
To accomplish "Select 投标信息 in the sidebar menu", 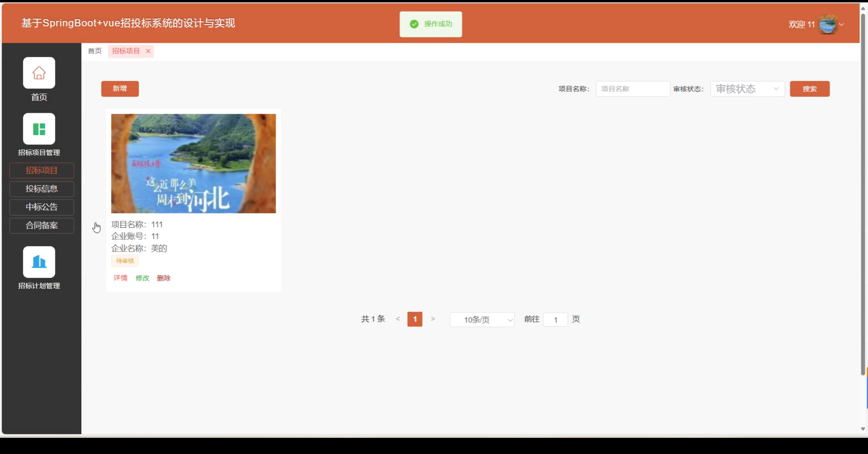I will pyautogui.click(x=42, y=189).
